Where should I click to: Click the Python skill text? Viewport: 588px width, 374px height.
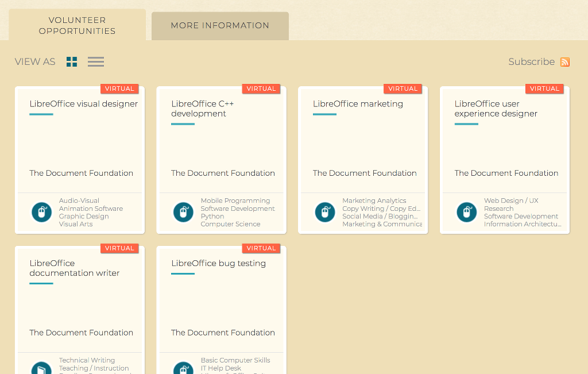pyautogui.click(x=212, y=217)
